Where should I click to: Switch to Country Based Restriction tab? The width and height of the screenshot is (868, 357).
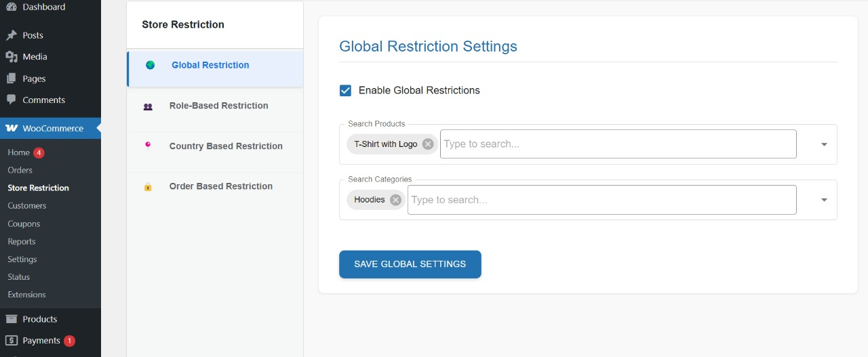[226, 146]
